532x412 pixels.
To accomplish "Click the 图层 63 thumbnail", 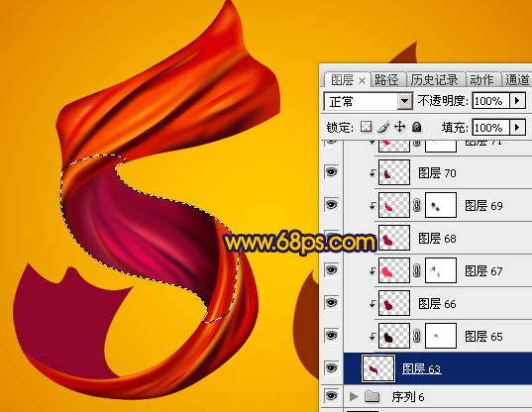I will click(378, 367).
